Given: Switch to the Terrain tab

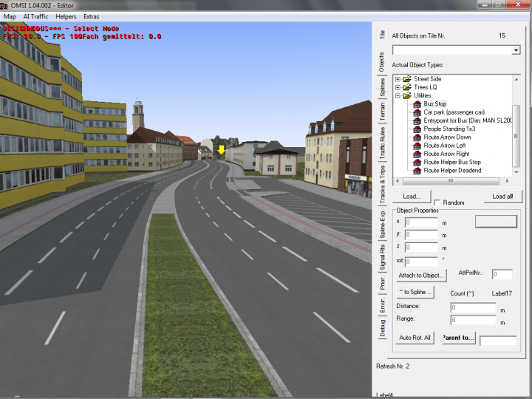Looking at the screenshot, I should click(382, 112).
